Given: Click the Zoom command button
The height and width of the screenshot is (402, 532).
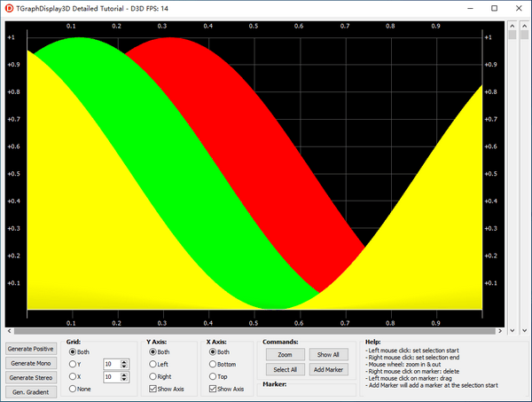Looking at the screenshot, I should tap(285, 354).
